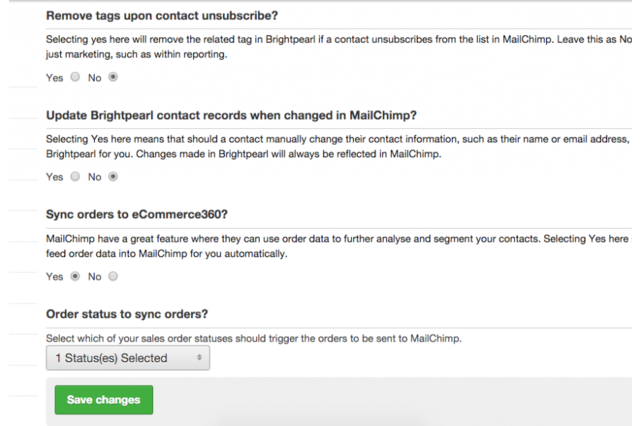Click 'Update Brightpearl contact records' heading

coord(231,116)
